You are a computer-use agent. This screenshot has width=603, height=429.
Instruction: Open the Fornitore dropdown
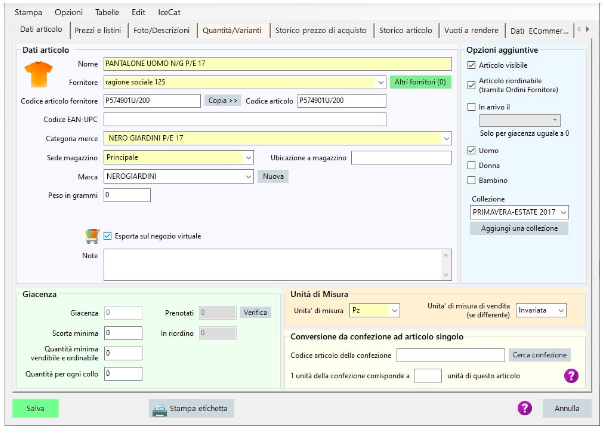[380, 82]
